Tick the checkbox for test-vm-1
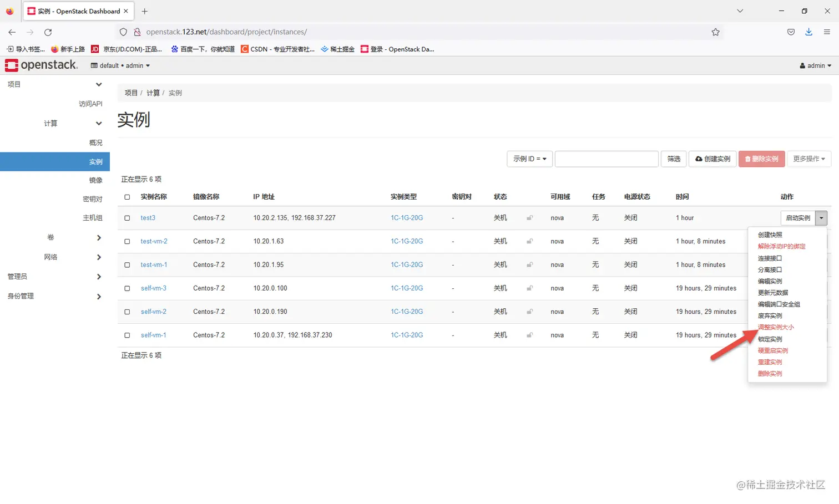 [x=127, y=265]
